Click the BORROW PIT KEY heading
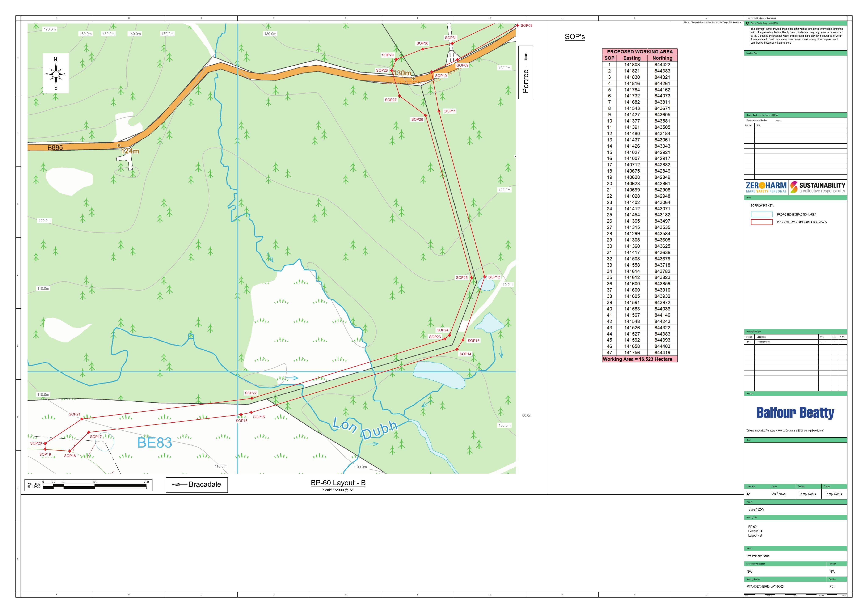The image size is (868, 613). click(x=762, y=206)
